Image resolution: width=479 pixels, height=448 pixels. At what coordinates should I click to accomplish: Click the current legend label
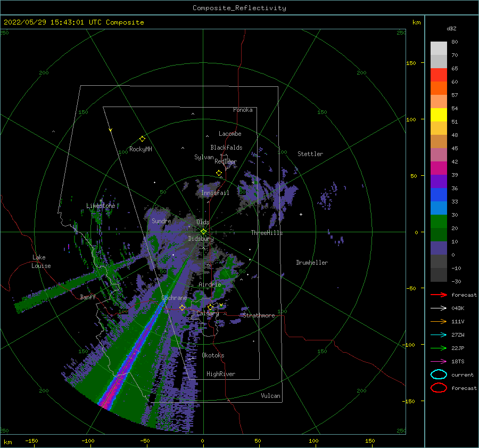tap(462, 375)
